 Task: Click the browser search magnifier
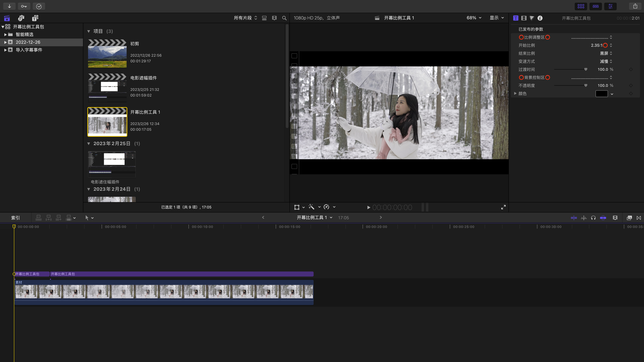(284, 18)
